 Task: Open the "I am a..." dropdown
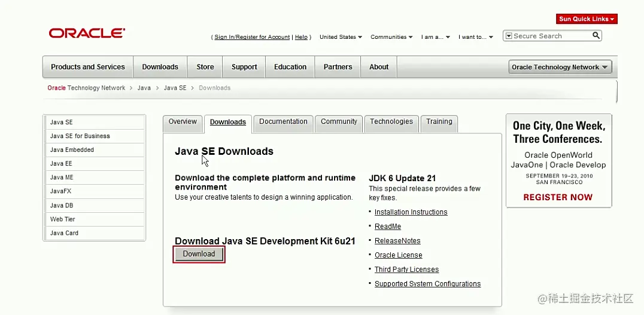coord(436,37)
